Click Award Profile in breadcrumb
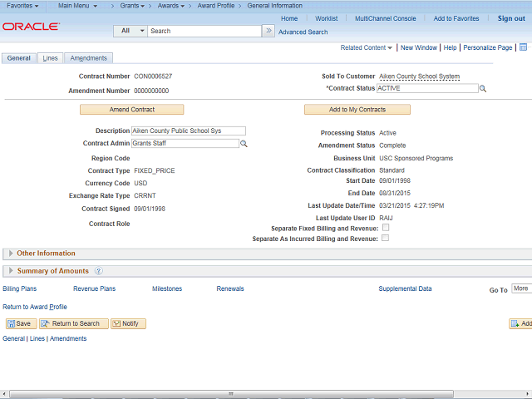Screen dimensions: 532x399 point(216,6)
